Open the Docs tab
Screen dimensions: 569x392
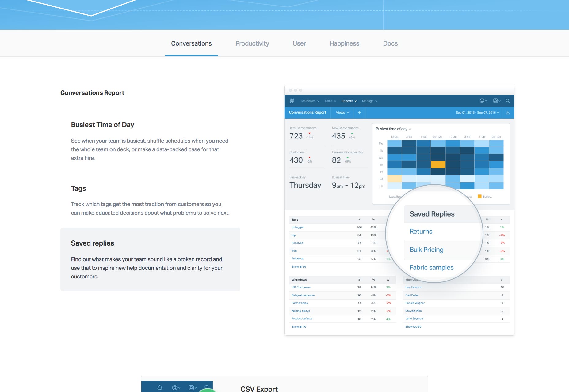pos(390,43)
